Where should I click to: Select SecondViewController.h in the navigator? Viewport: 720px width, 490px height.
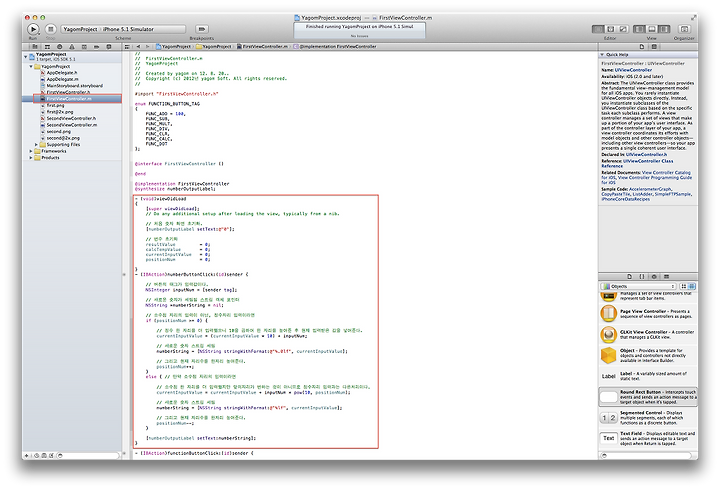click(x=73, y=118)
